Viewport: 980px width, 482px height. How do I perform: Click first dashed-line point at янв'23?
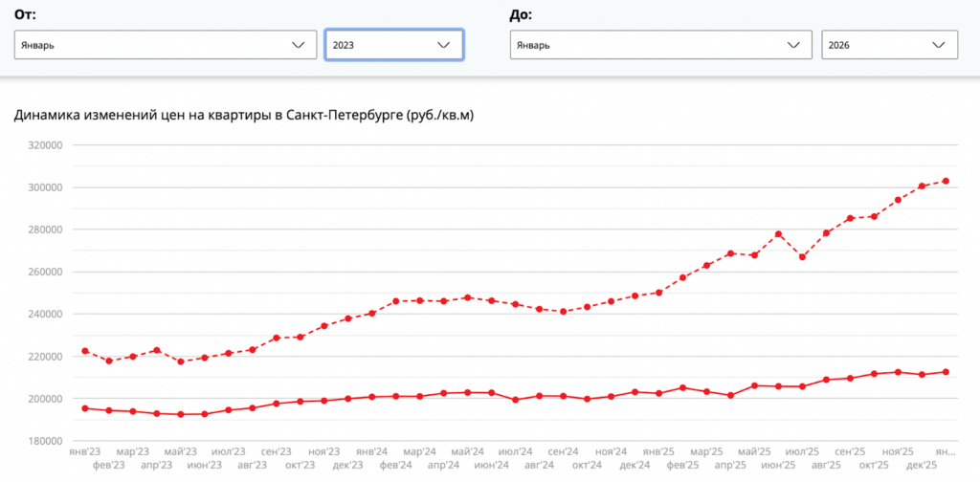click(85, 351)
